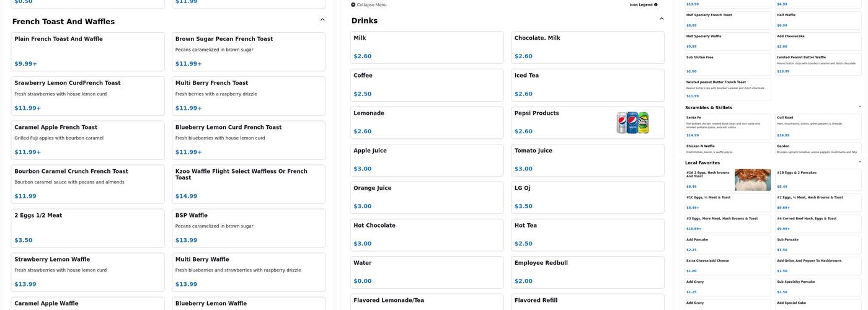
Task: Select Brown Sugar Pecan French Toast
Action: click(x=249, y=51)
